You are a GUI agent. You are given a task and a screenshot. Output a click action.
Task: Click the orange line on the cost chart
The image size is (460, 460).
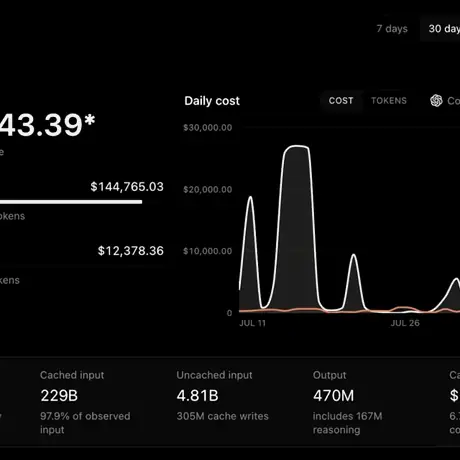pos(403,308)
